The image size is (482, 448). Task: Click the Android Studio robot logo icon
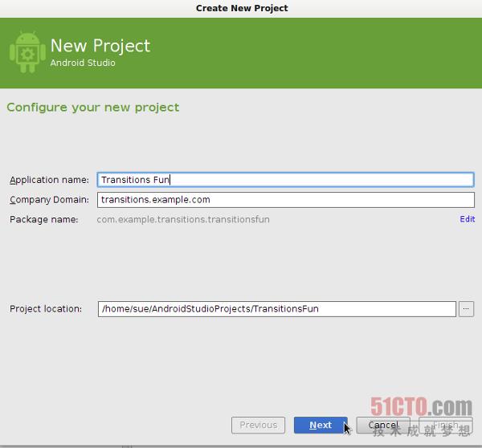27,52
